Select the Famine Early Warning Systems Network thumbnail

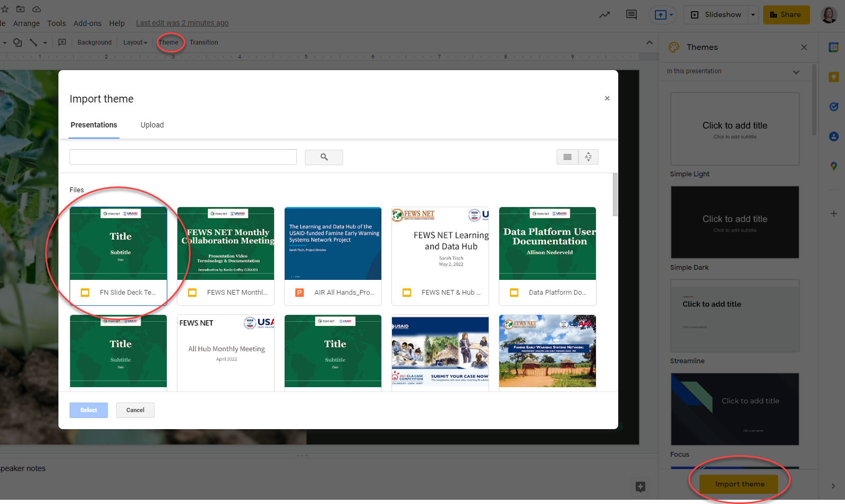(x=548, y=353)
